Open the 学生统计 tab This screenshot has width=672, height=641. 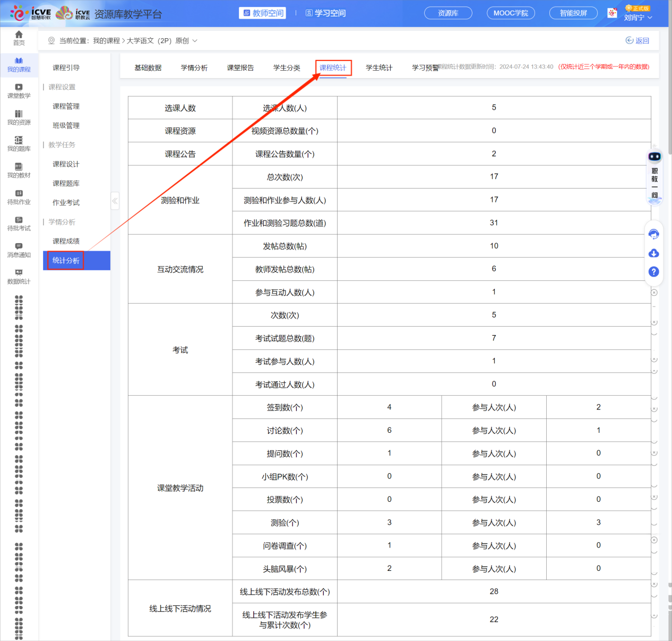(x=379, y=68)
